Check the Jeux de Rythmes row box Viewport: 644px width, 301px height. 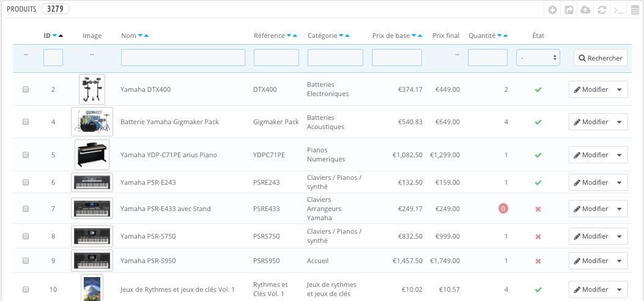point(26,289)
